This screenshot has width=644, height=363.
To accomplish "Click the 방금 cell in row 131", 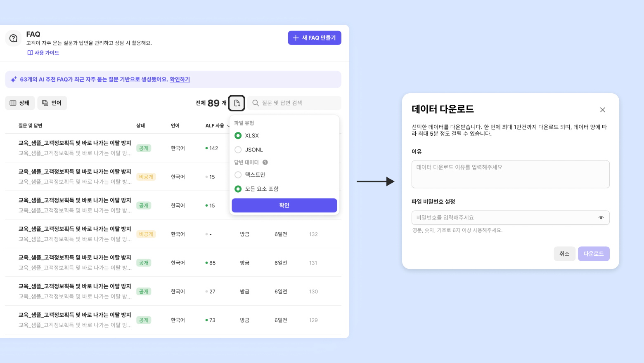I will tap(245, 263).
